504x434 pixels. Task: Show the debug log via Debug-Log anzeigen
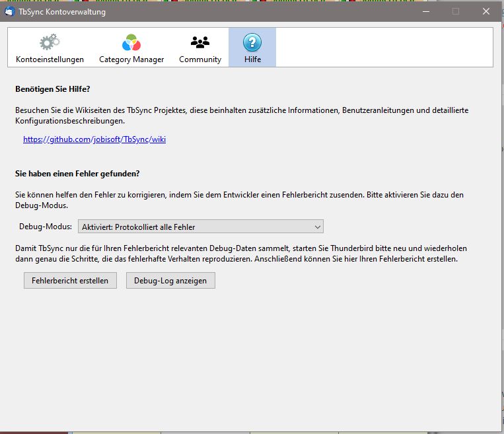(x=170, y=281)
